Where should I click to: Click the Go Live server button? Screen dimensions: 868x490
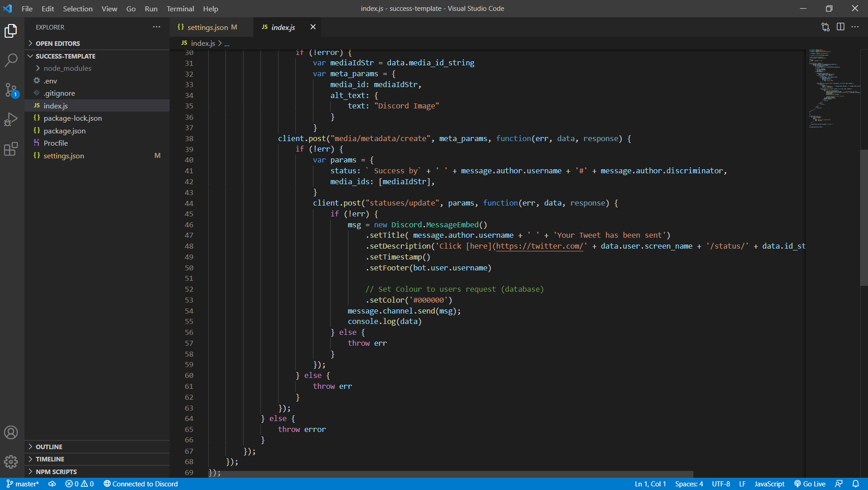click(810, 484)
